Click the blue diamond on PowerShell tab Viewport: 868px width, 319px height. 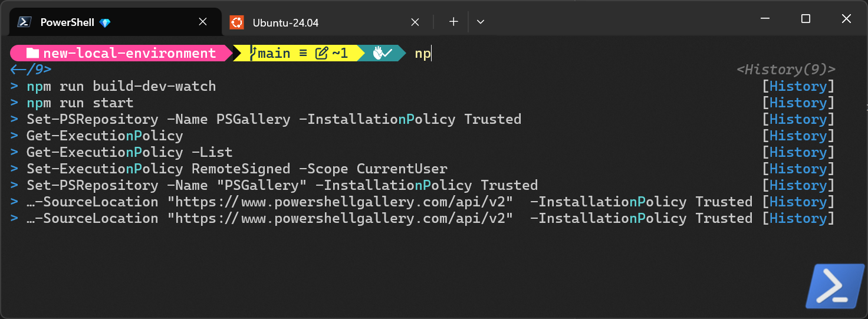coord(105,23)
